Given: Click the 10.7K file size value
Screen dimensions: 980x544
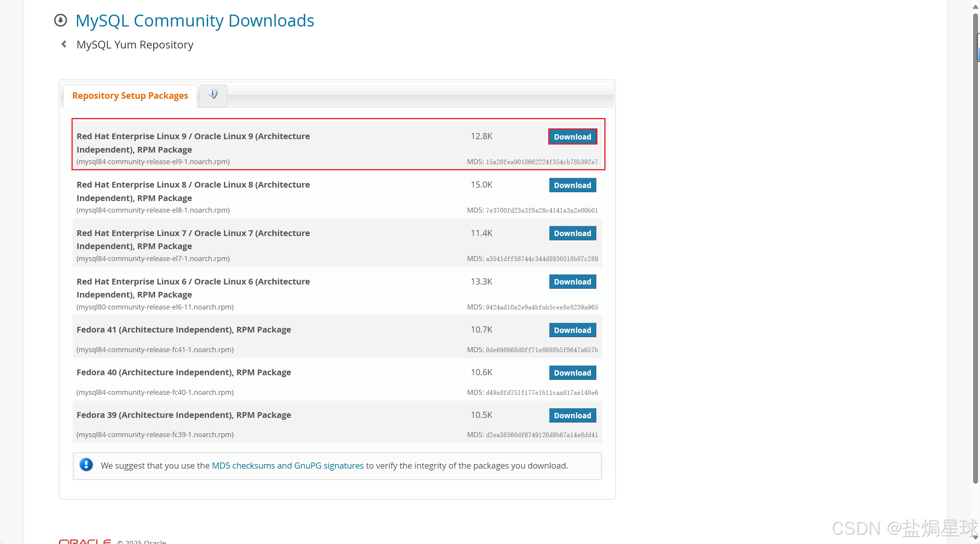Looking at the screenshot, I should tap(481, 330).
